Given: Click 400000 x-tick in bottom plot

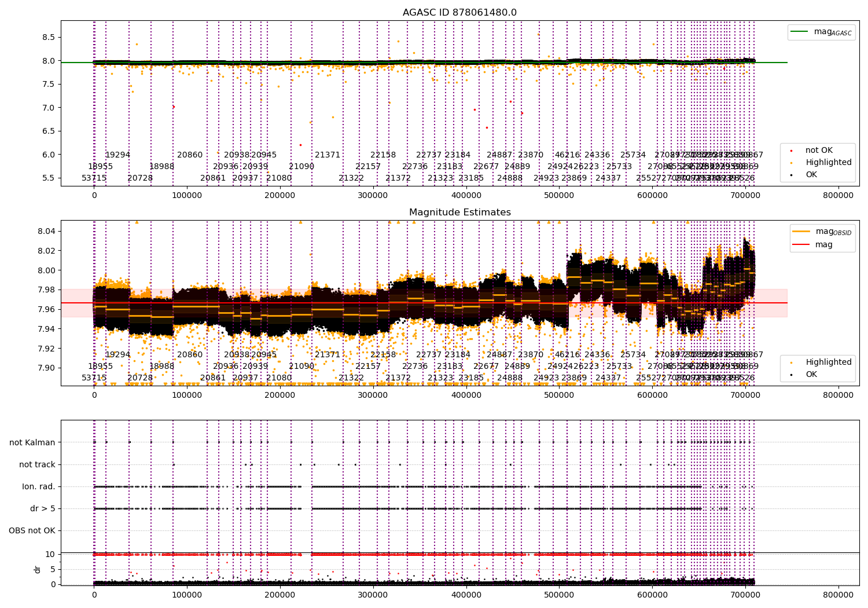Looking at the screenshot, I should click(x=466, y=595).
